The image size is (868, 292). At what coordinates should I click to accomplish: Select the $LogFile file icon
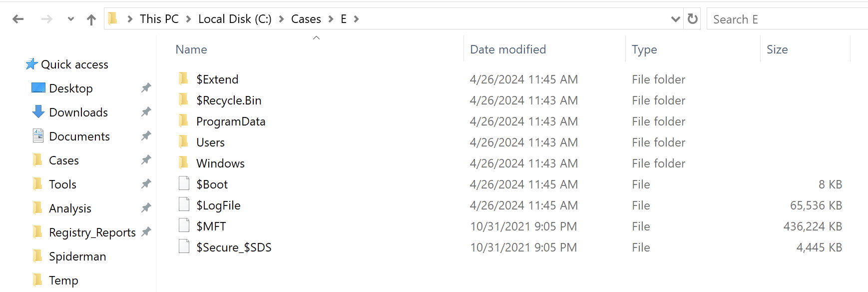[x=184, y=205]
